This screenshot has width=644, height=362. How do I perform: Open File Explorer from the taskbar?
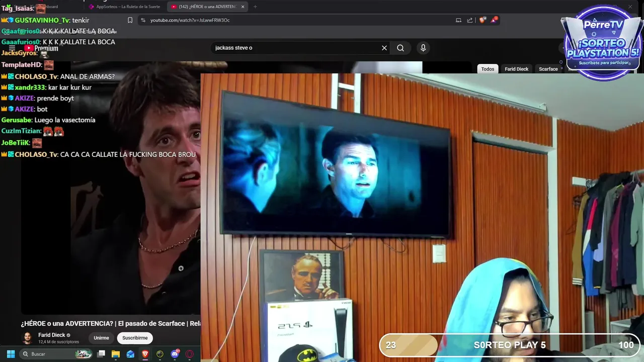(x=116, y=354)
